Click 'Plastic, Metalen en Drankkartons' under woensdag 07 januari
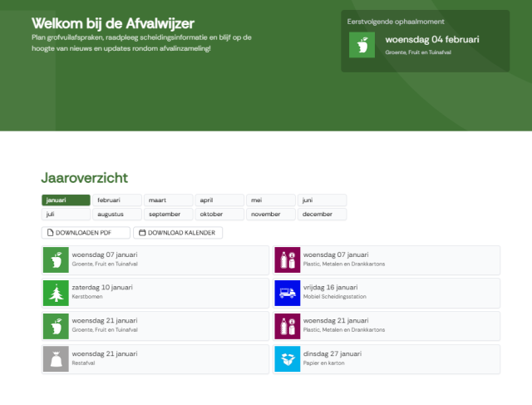This screenshot has height=405, width=532. [344, 264]
